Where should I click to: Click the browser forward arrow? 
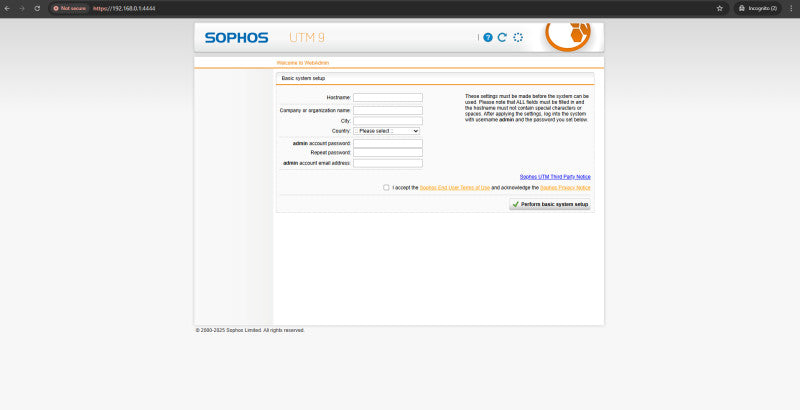22,8
